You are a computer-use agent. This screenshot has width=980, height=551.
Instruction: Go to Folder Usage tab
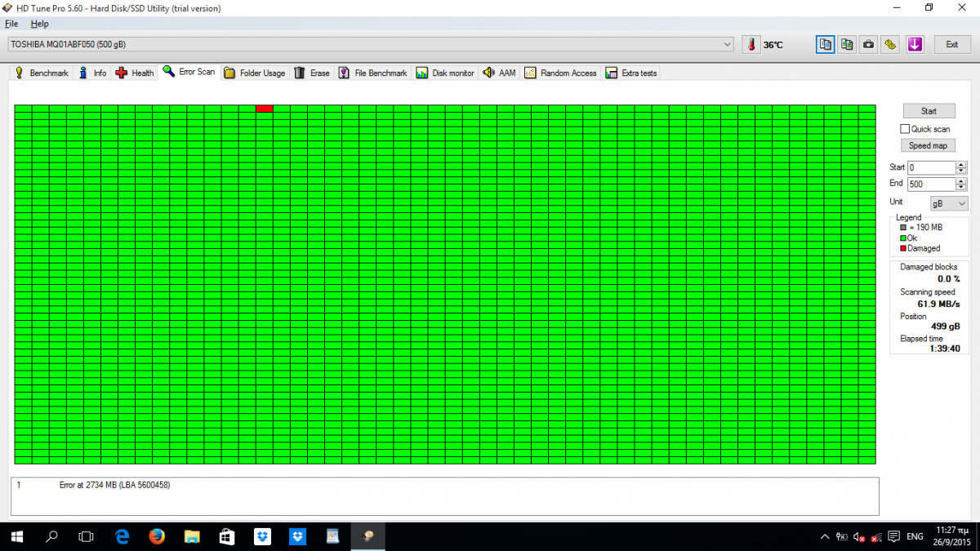[254, 73]
